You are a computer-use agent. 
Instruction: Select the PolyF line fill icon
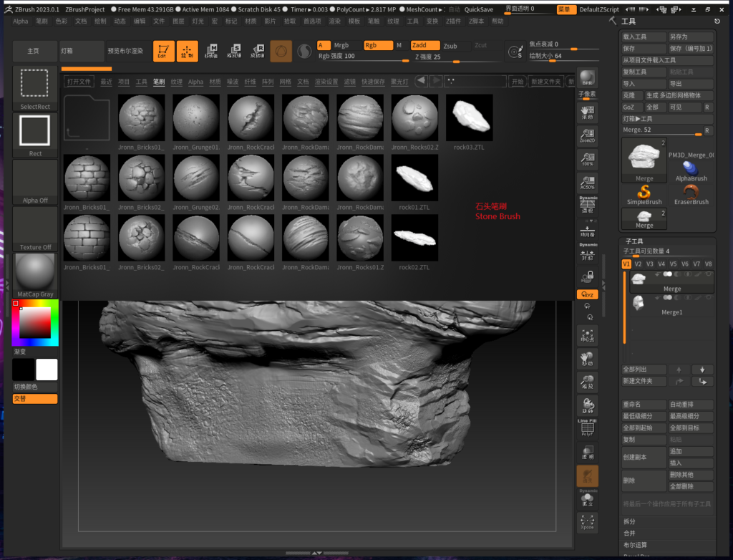click(587, 428)
